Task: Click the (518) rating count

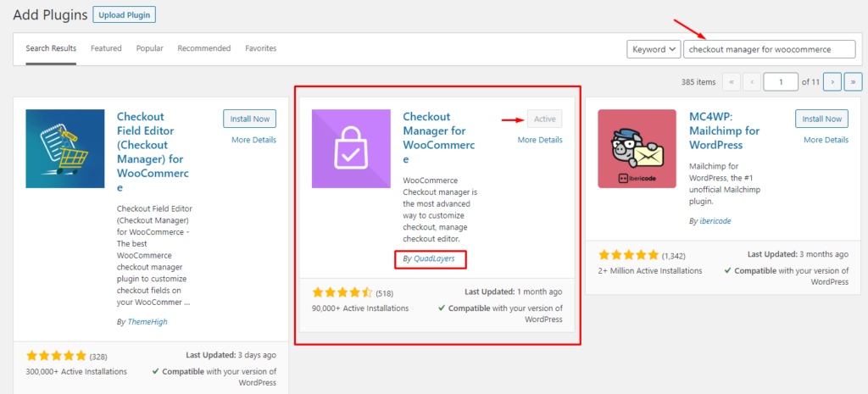Action: tap(385, 292)
